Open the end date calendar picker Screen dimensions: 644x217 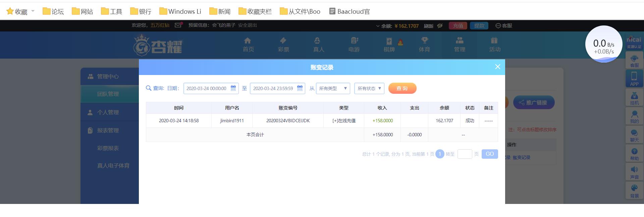coord(300,88)
